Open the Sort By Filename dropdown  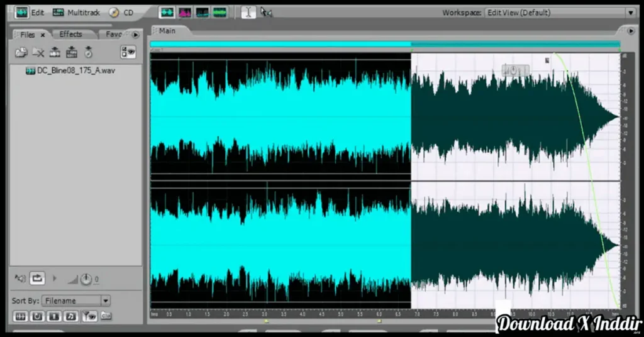[x=76, y=301]
